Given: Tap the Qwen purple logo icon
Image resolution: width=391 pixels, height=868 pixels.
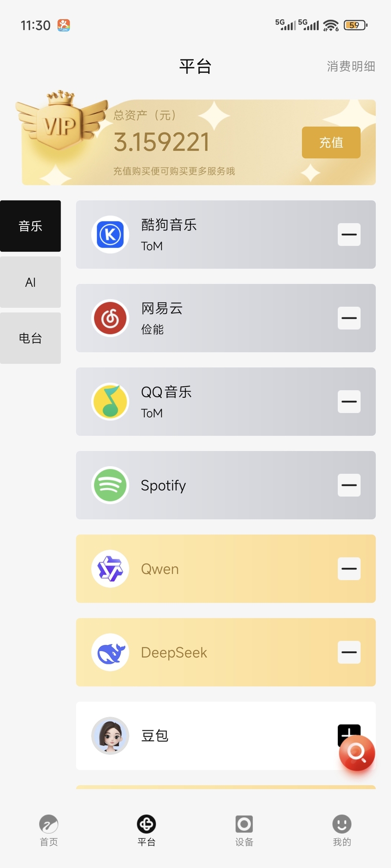Looking at the screenshot, I should [110, 568].
